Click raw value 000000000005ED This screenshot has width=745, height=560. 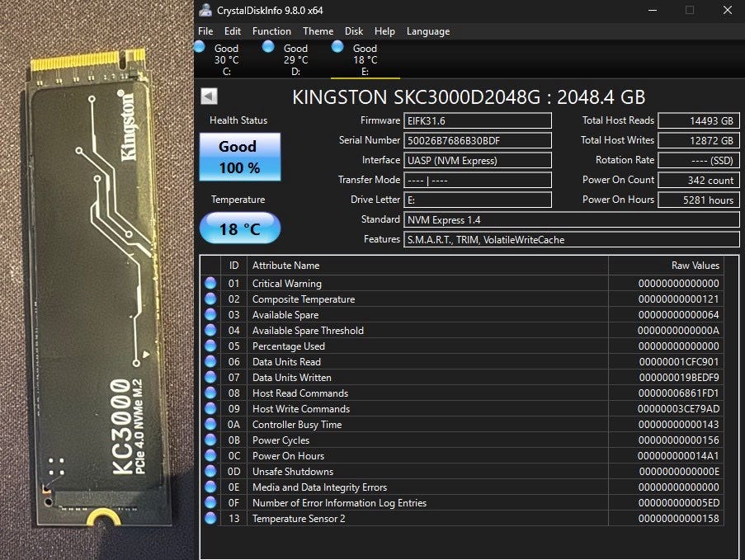point(678,503)
